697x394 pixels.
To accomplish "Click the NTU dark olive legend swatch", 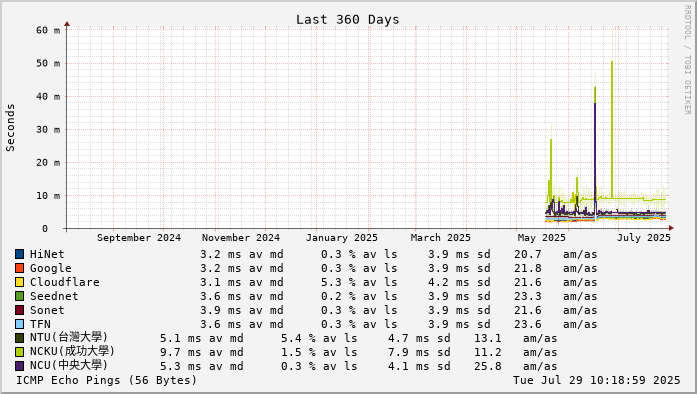I will click(20, 338).
